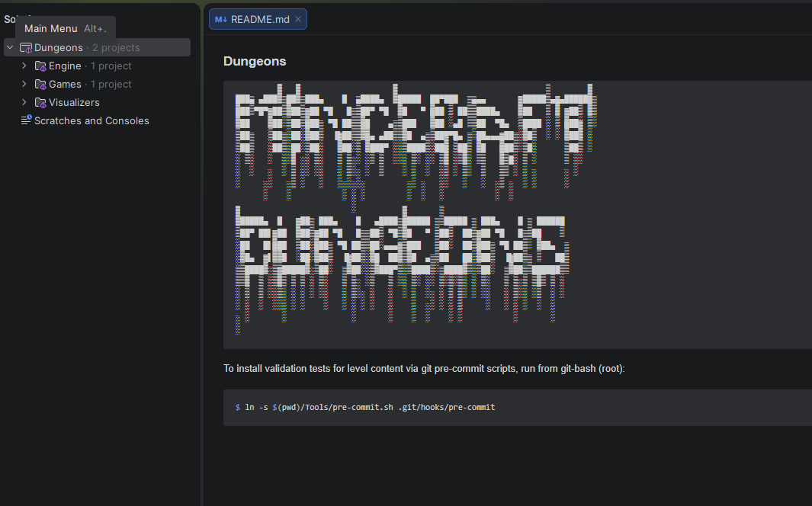Open Scratches and Consoles
Image resolution: width=812 pixels, height=506 pixels.
click(91, 120)
